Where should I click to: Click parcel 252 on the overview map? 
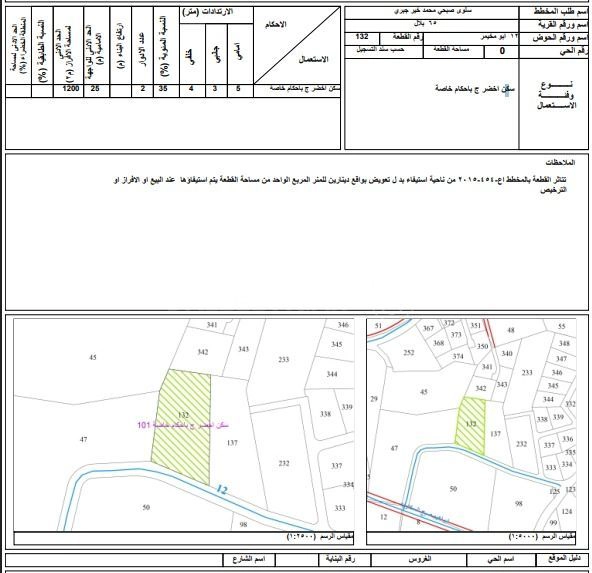[409, 352]
